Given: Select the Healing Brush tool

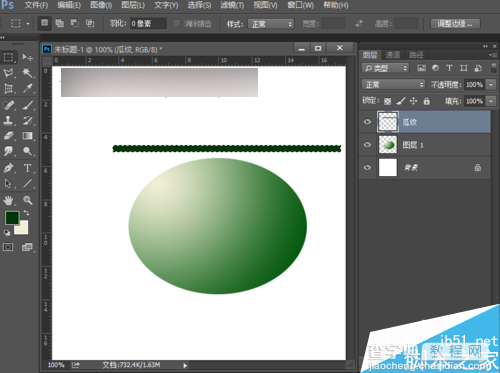Looking at the screenshot, I should (x=9, y=105).
